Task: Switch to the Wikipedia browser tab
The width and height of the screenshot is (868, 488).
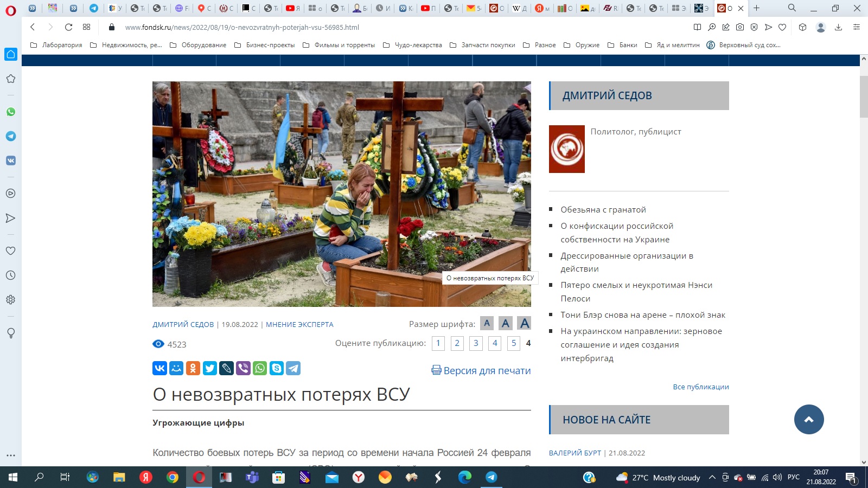Action: (519, 9)
